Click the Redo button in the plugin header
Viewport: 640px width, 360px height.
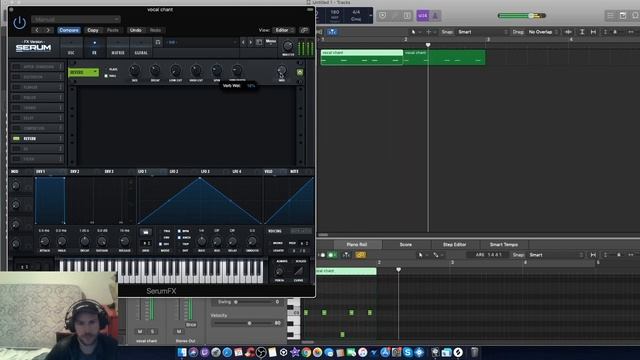click(155, 30)
